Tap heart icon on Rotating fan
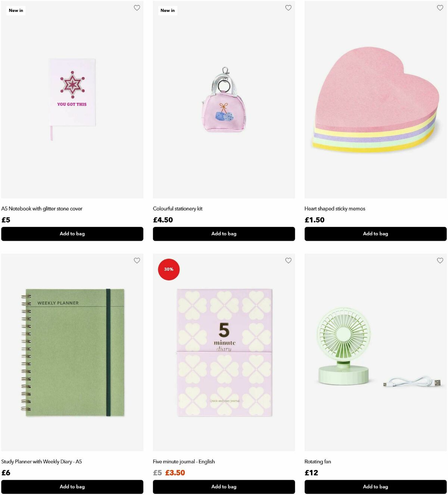This screenshot has height=495, width=448. (x=440, y=261)
